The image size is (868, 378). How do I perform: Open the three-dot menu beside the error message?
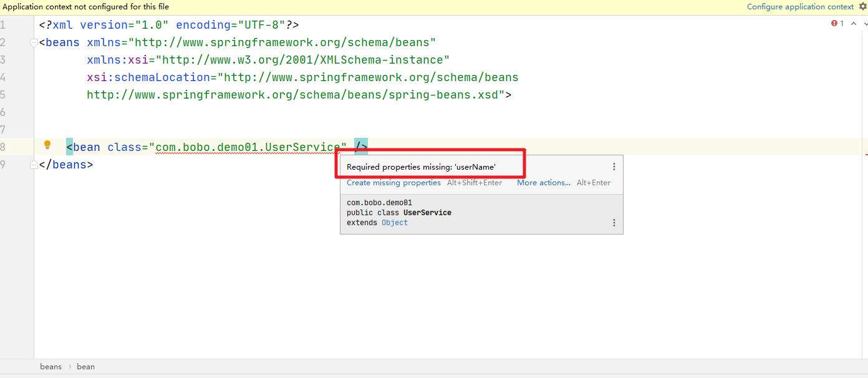click(x=614, y=167)
